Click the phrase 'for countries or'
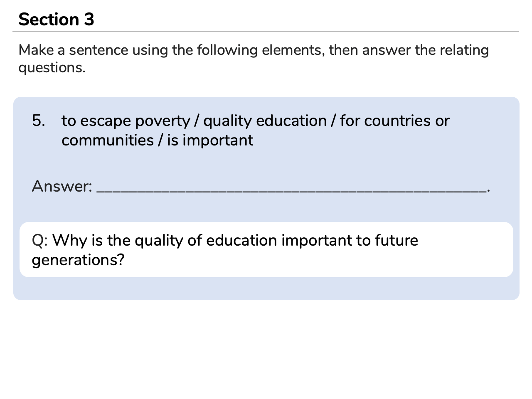Image resolution: width=532 pixels, height=399 pixels. click(x=394, y=121)
